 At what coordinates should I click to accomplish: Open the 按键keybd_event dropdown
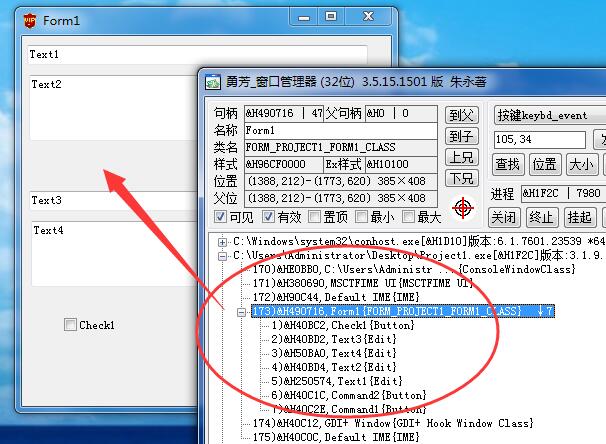point(550,116)
